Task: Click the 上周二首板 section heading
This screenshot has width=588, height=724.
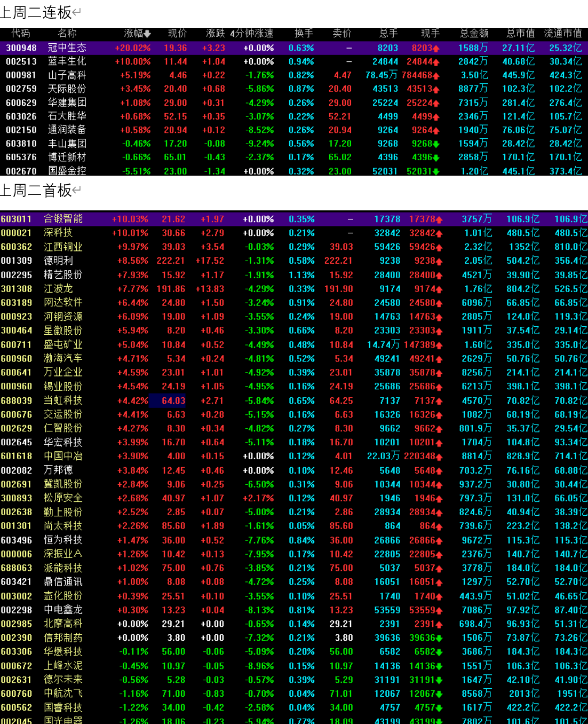Action: pos(36,191)
